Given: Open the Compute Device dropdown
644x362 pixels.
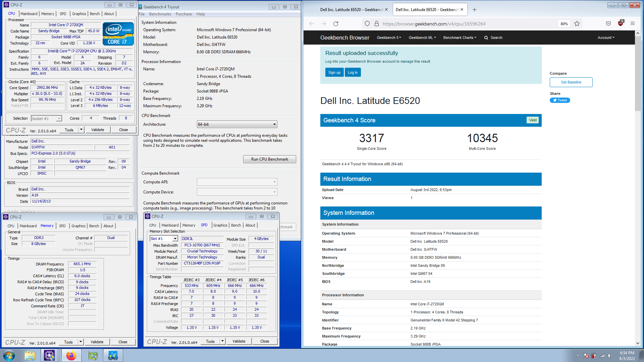Looking at the screenshot, I should [x=237, y=192].
